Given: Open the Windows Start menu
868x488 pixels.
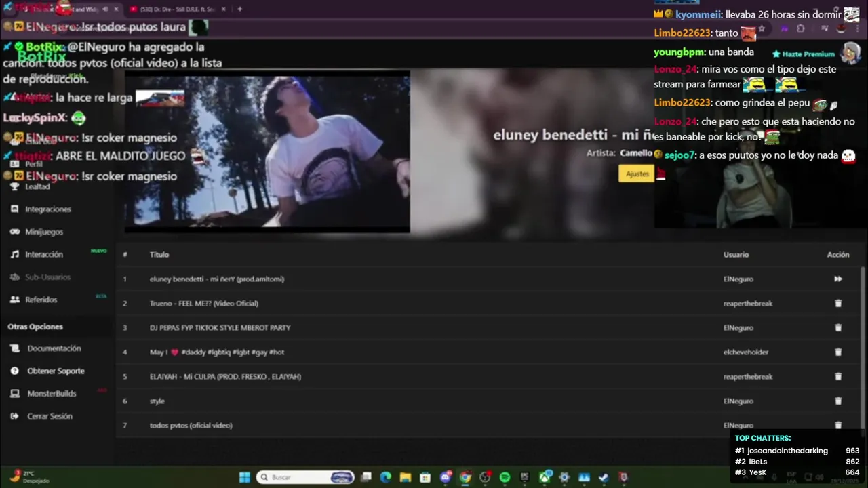Looking at the screenshot, I should point(244,477).
